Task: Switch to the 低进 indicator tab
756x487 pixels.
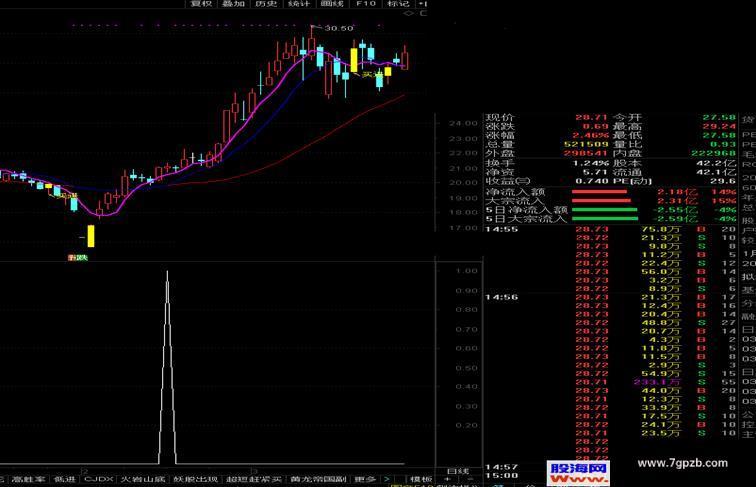Action: pyautogui.click(x=65, y=479)
